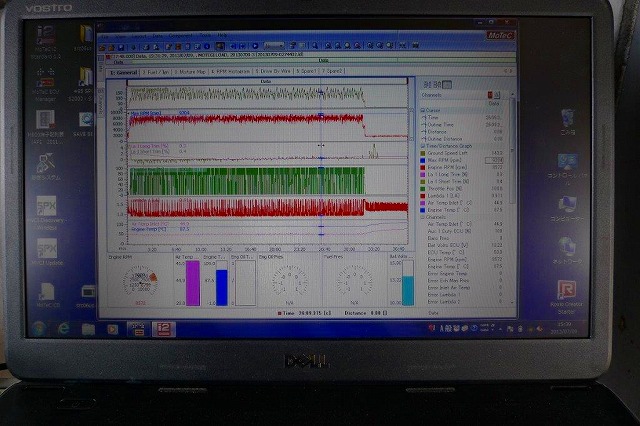Click the blue right arrow toolbar icon
The width and height of the screenshot is (640, 426).
click(242, 47)
